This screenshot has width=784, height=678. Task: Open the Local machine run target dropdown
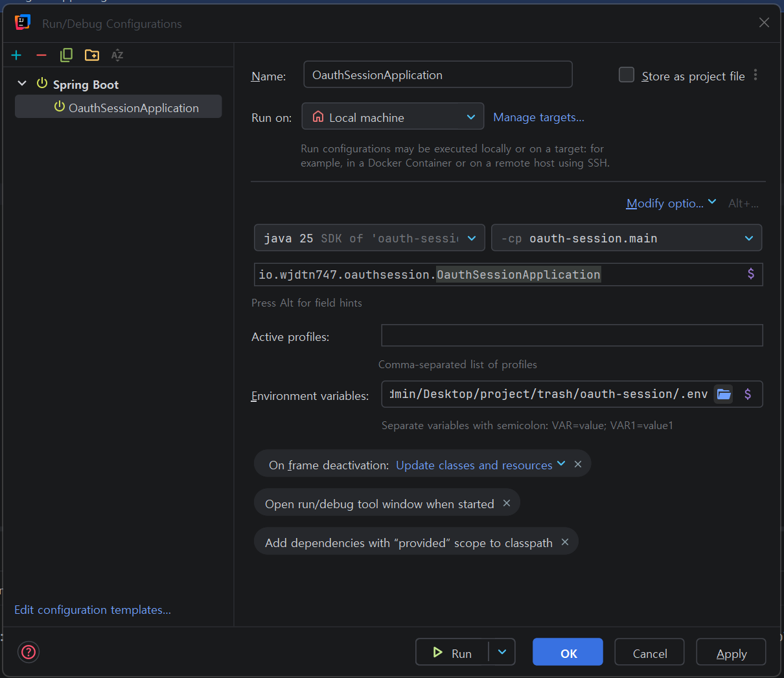tap(393, 117)
